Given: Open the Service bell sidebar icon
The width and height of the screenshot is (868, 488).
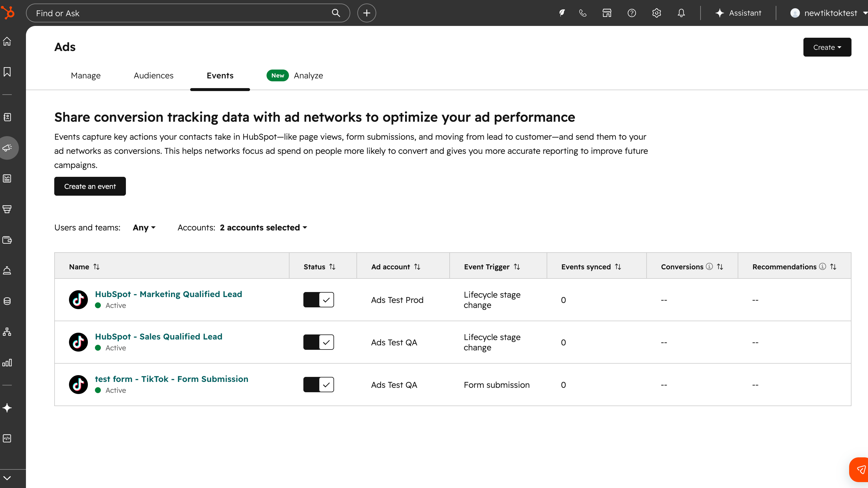Looking at the screenshot, I should [7, 271].
